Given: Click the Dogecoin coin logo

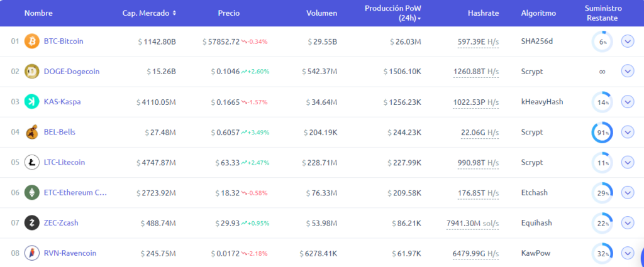Looking at the screenshot, I should pos(32,72).
